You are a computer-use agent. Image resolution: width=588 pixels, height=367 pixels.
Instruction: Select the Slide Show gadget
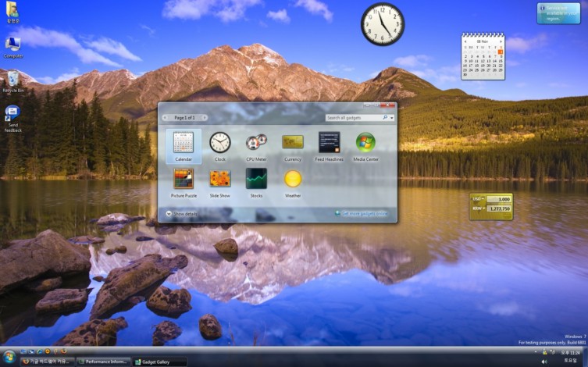pos(219,183)
